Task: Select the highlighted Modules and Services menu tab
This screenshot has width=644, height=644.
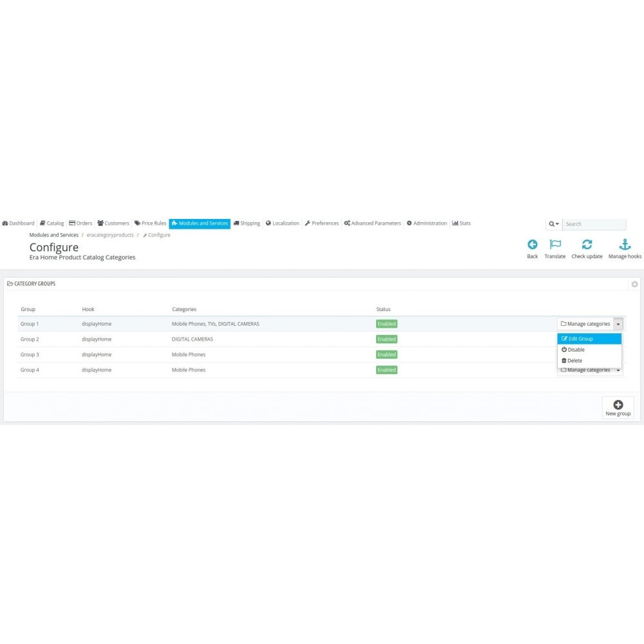Action: coord(200,223)
